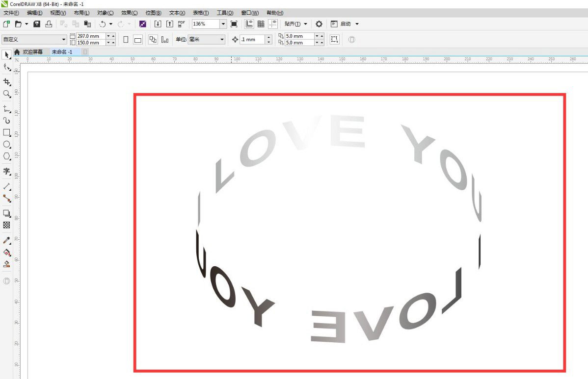
Task: Click the Save disk icon
Action: [x=37, y=24]
